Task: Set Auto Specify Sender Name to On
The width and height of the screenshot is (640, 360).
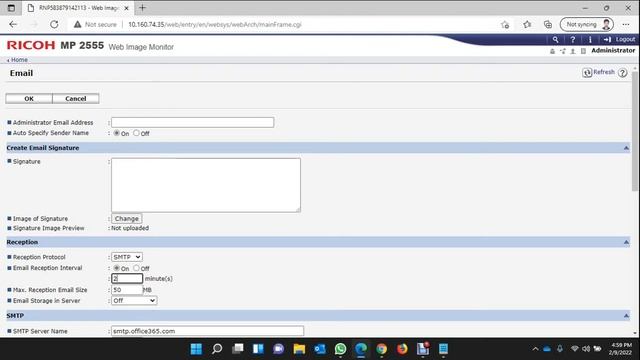Action: pyautogui.click(x=117, y=133)
